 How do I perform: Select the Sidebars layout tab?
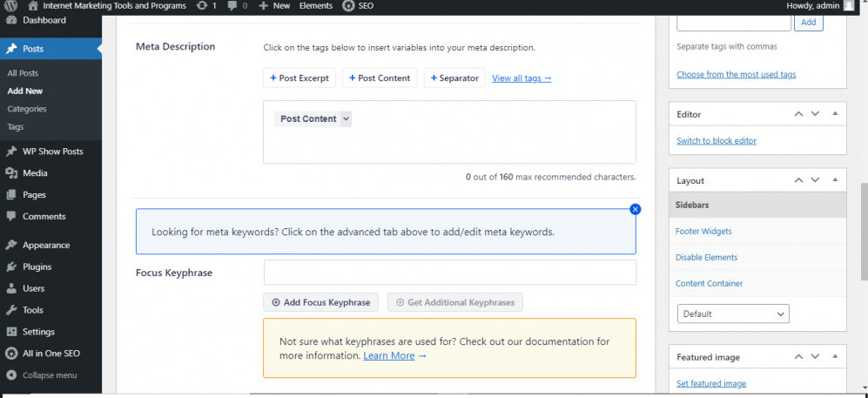[757, 205]
